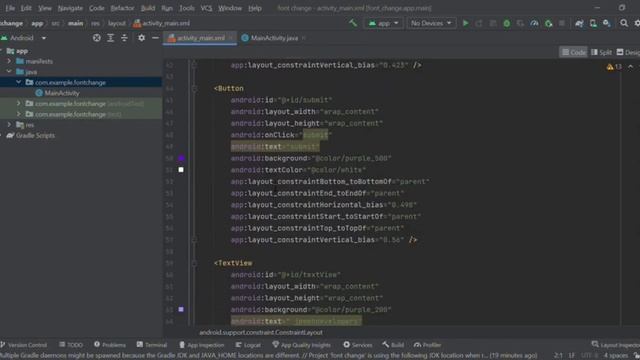Click the gray Stop button in the toolbar

(562, 23)
